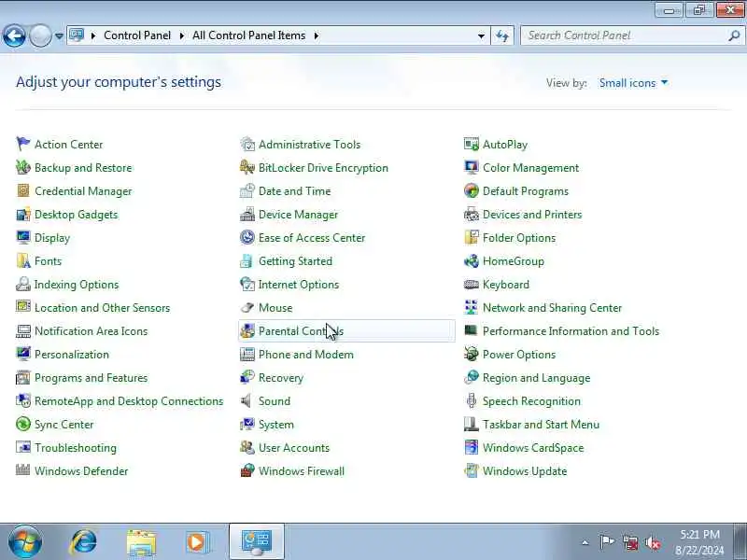Open the Windows Start orb

[x=24, y=541]
